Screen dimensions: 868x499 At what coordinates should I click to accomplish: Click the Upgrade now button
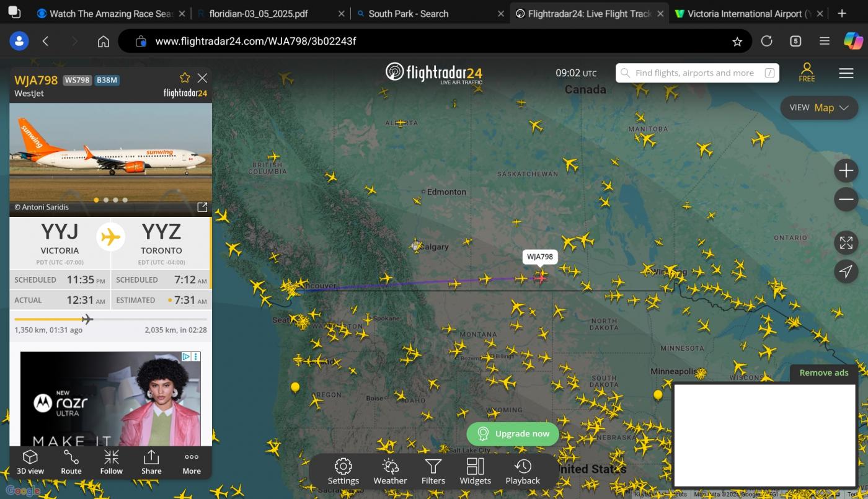(513, 434)
